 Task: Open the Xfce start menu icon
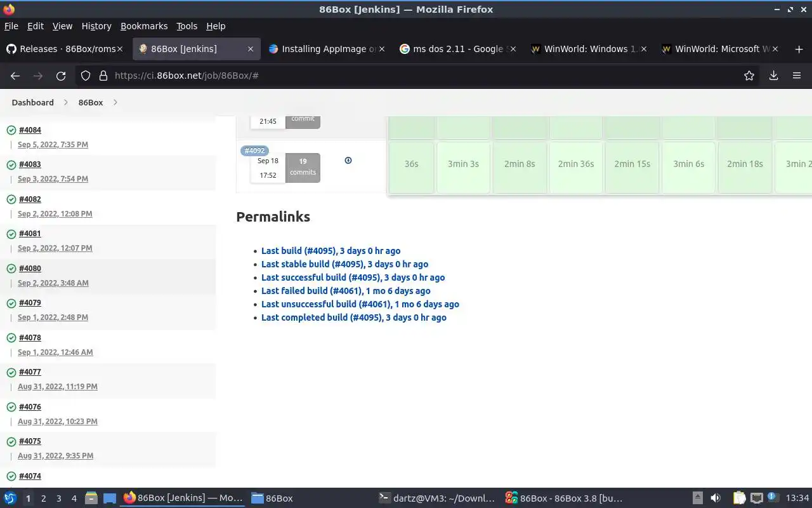pos(10,498)
